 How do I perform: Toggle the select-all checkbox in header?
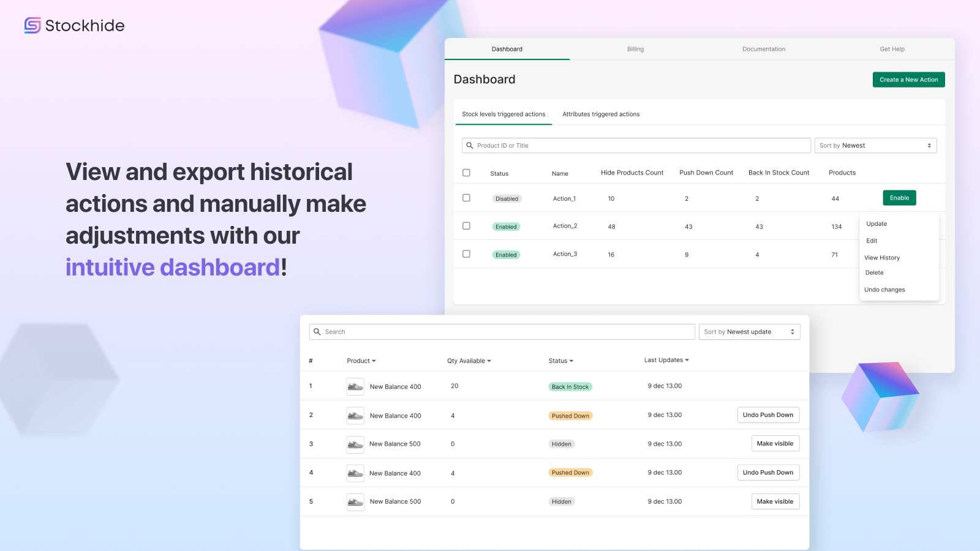[x=466, y=173]
